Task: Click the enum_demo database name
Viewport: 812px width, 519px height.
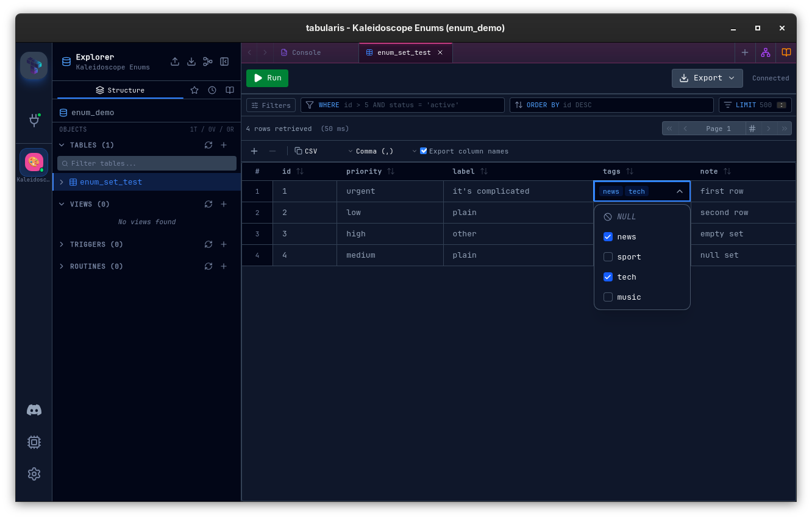Action: [x=93, y=113]
